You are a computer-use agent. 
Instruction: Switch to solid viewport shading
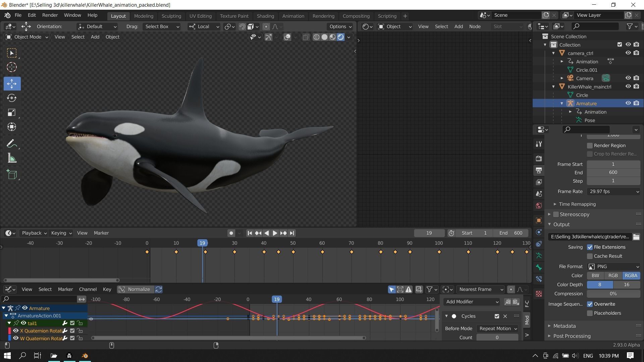pos(324,37)
